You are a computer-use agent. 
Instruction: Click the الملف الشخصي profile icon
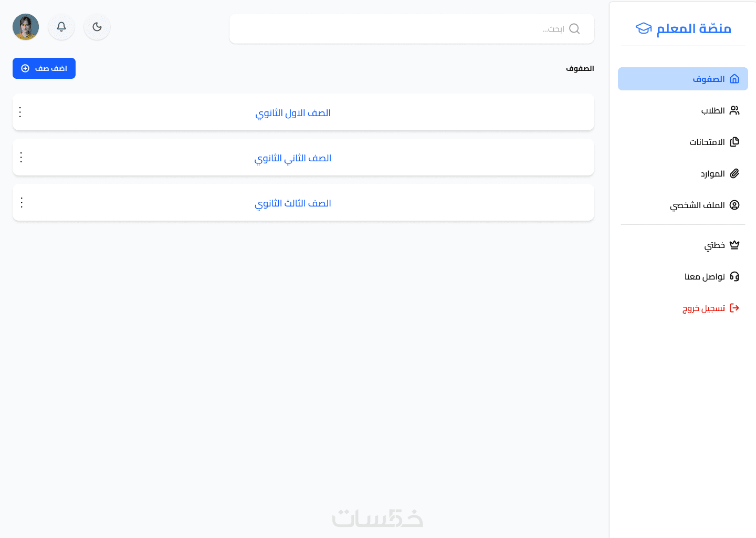(x=734, y=205)
